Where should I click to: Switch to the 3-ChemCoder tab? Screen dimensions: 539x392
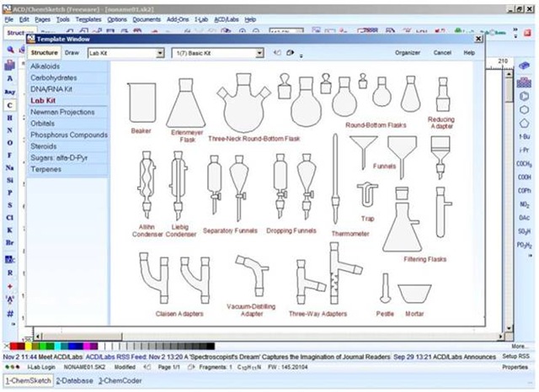pos(120,381)
